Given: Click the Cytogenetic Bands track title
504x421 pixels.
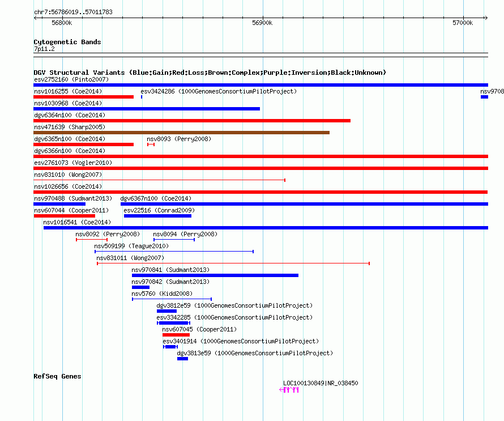Looking at the screenshot, I should pos(67,42).
